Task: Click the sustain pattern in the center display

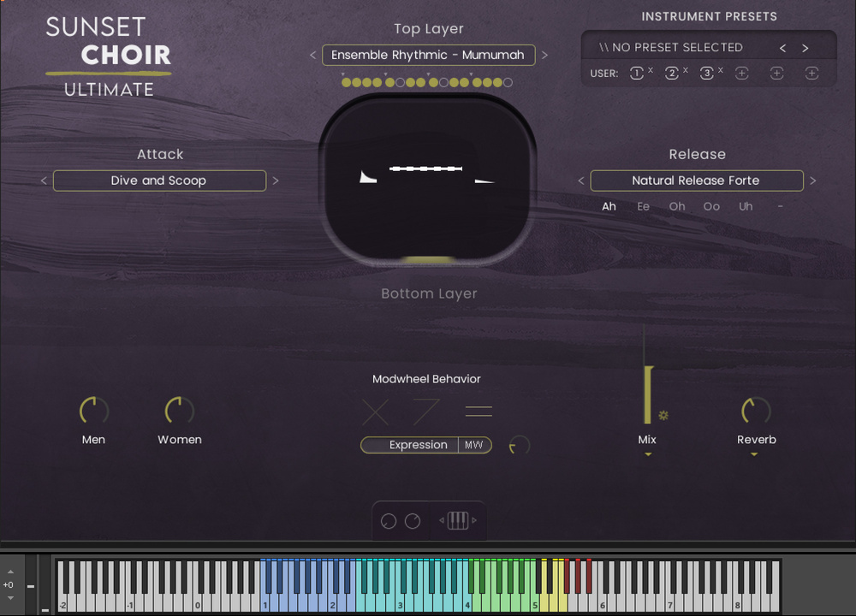Action: [x=425, y=169]
